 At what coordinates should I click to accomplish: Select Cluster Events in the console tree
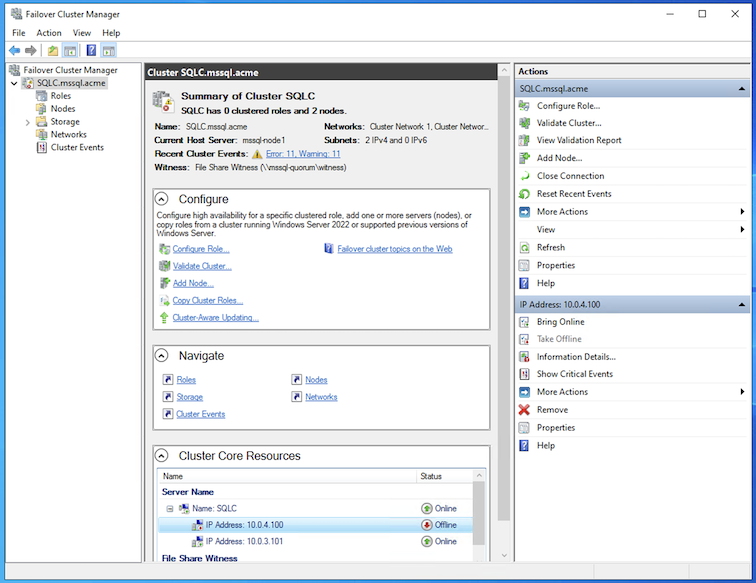[77, 148]
